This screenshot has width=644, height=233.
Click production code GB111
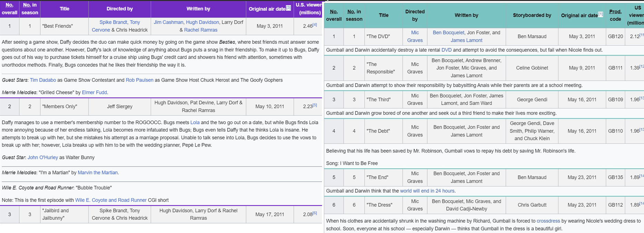click(x=615, y=68)
